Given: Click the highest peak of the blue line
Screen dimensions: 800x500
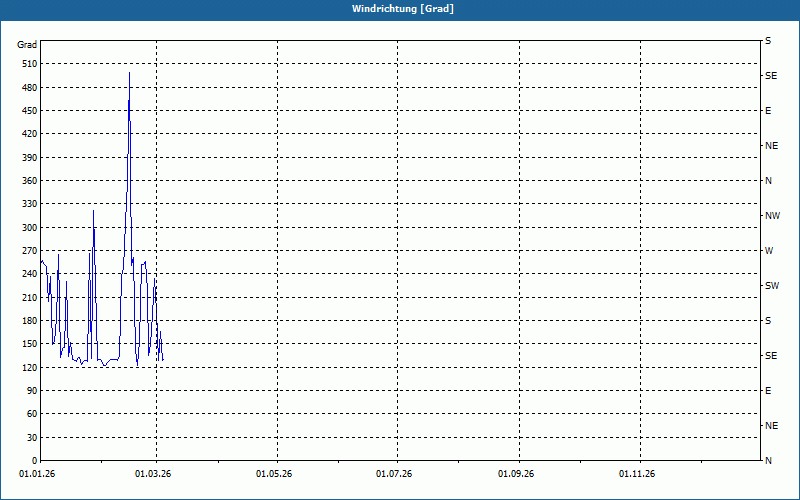Looking at the screenshot, I should 129,73.
